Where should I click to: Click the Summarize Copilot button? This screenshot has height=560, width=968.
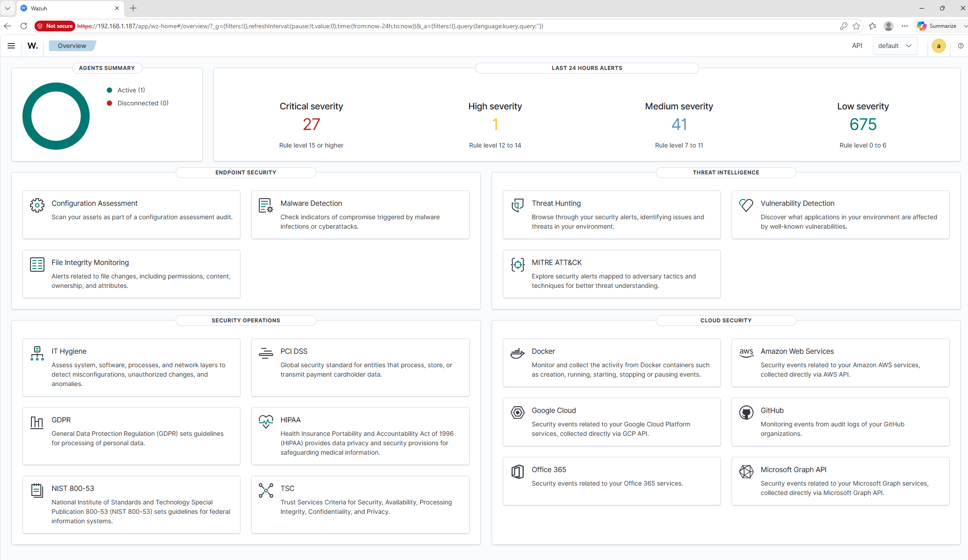point(937,26)
